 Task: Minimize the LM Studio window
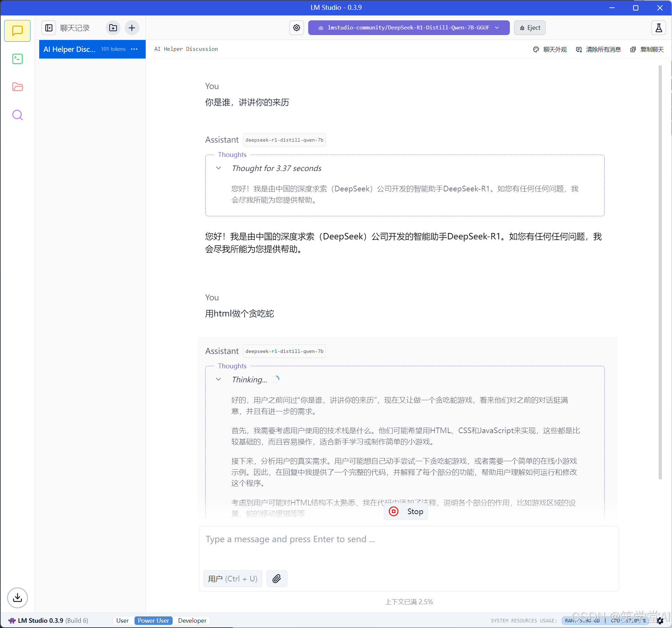[x=612, y=8]
